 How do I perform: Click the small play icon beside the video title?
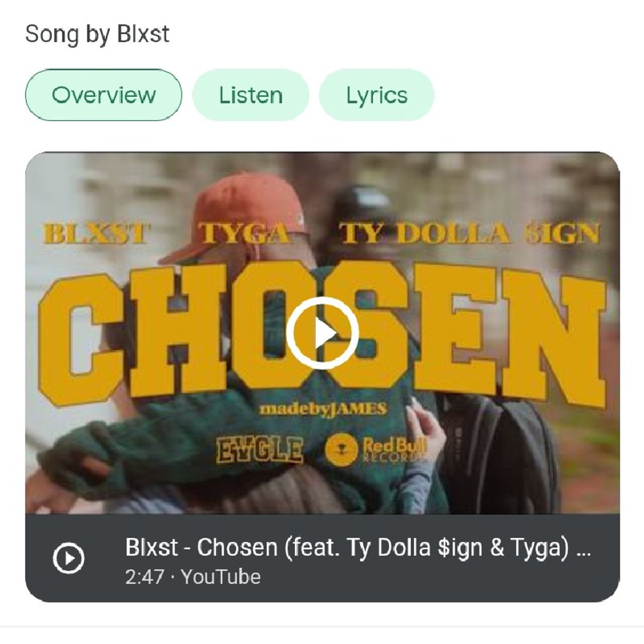point(69,558)
